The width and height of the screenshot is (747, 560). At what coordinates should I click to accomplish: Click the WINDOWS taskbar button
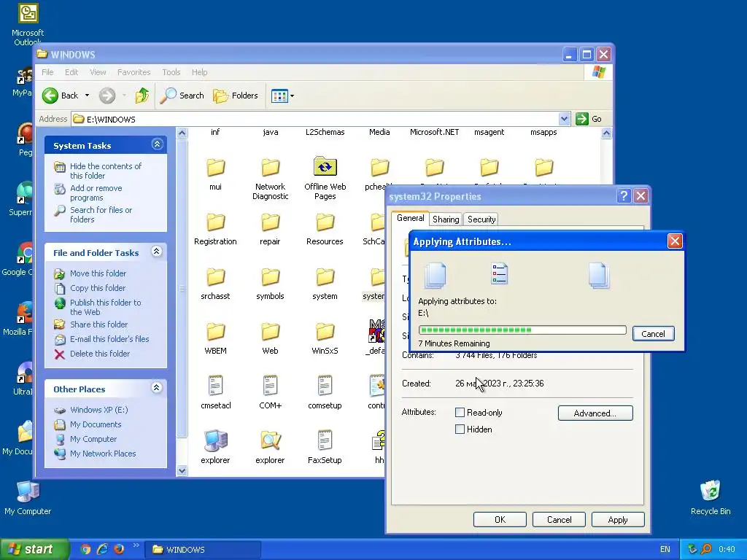point(203,550)
